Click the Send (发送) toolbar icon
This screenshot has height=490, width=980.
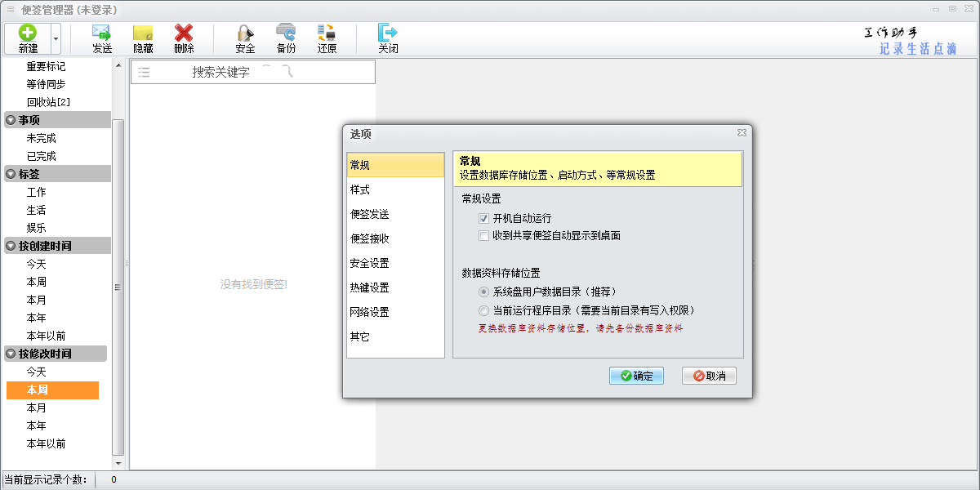101,33
